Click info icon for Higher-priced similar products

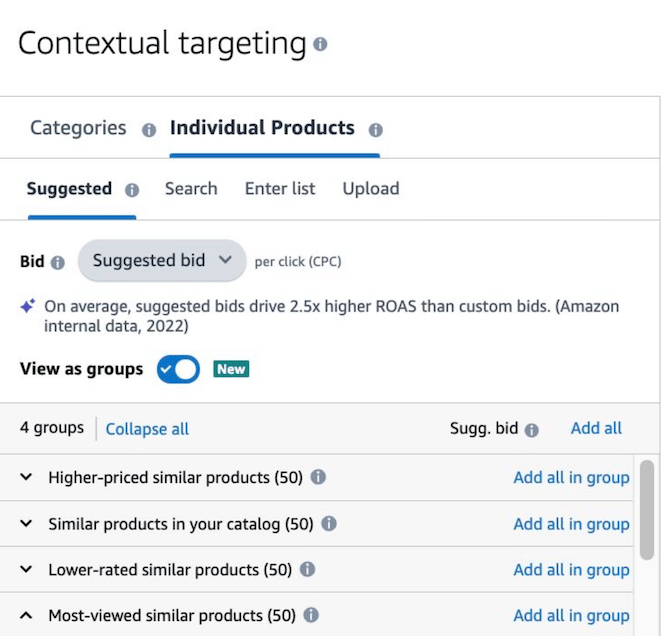(318, 477)
